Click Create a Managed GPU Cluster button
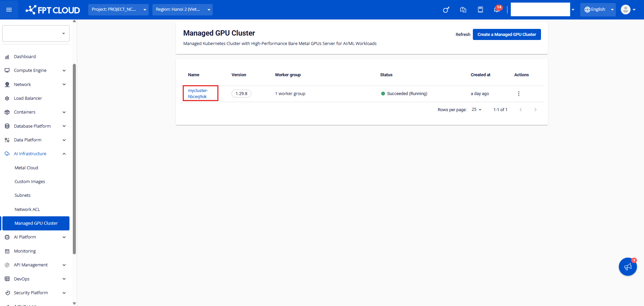 coord(506,35)
